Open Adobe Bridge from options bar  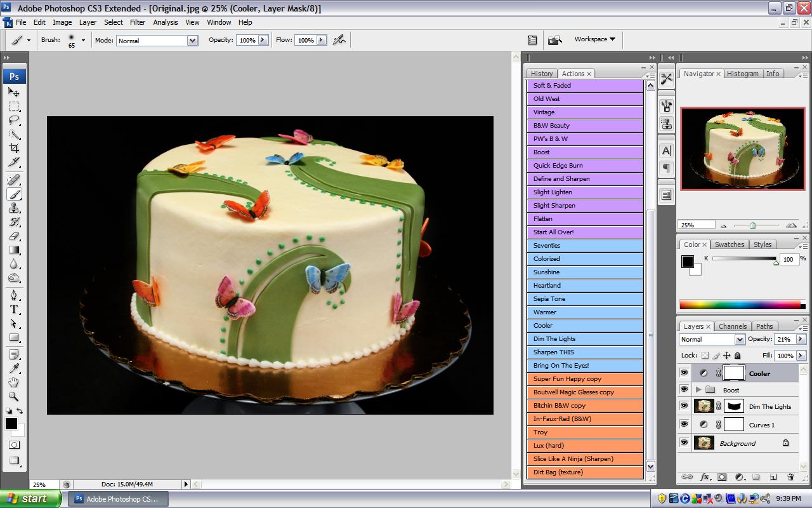pyautogui.click(x=555, y=40)
